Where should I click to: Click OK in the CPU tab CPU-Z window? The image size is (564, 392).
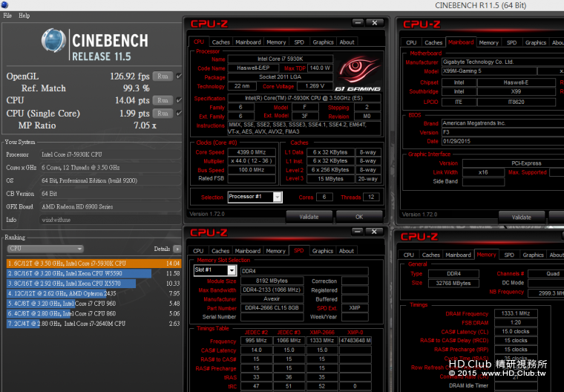[x=359, y=217]
